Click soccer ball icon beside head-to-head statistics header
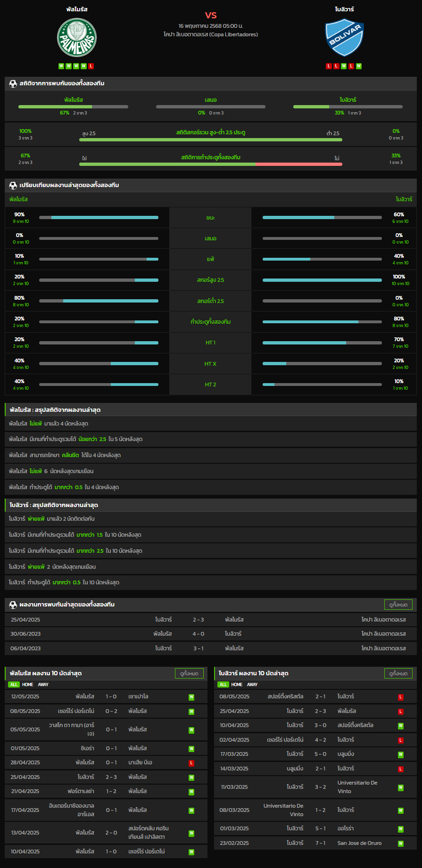Image resolution: width=422 pixels, height=868 pixels. [x=13, y=83]
